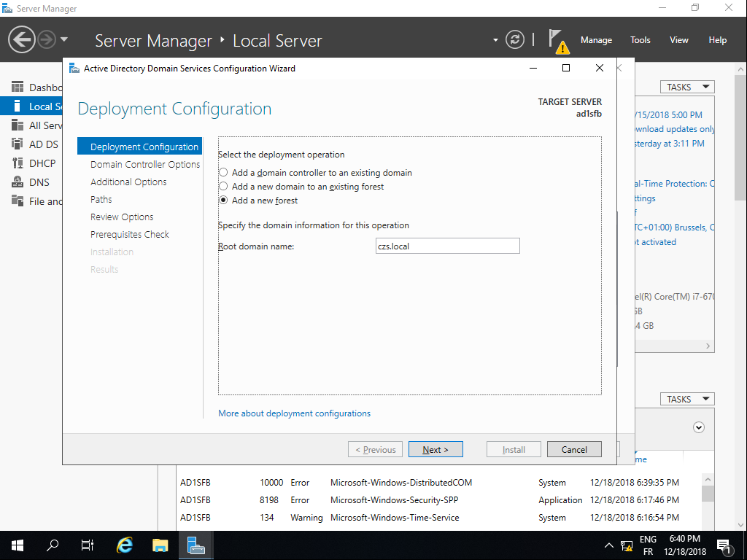
Task: Click the refresh icon in header
Action: point(515,39)
